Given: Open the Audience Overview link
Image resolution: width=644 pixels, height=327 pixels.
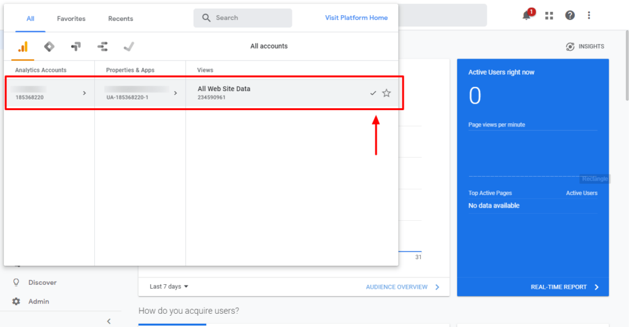Looking at the screenshot, I should click(402, 287).
